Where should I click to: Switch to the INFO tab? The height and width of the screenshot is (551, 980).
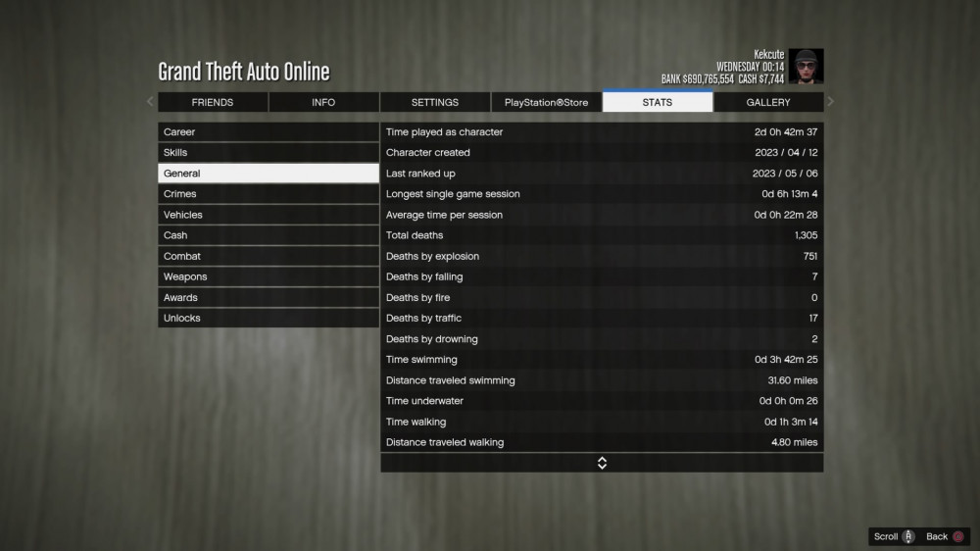[x=323, y=102]
